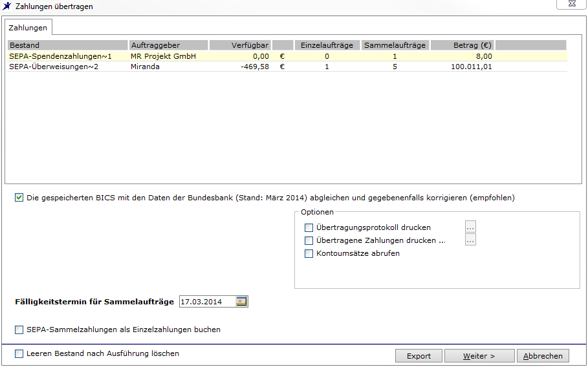Uncheck BICS mit Bundesbank abgleichen checkbox
Image resolution: width=588 pixels, height=367 pixels.
click(19, 198)
